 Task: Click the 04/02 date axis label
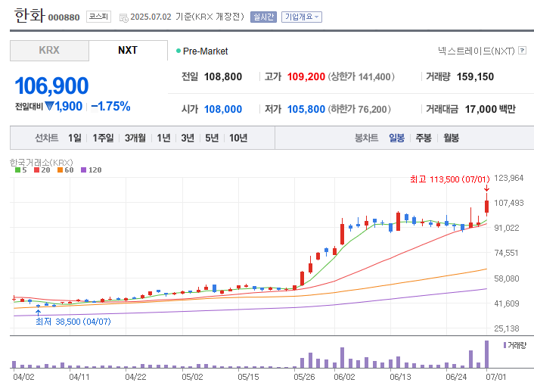point(23,377)
